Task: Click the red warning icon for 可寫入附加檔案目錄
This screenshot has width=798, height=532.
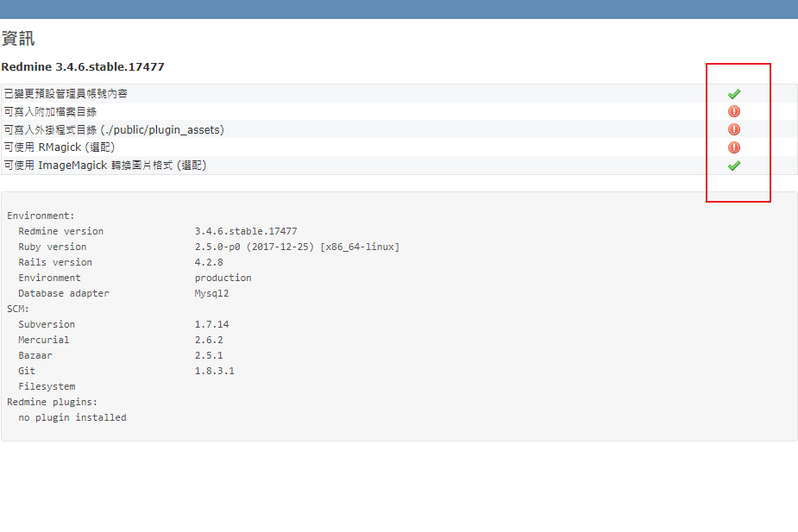Action: tap(734, 111)
